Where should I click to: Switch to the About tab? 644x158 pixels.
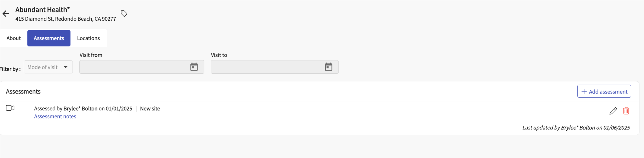coord(14,38)
